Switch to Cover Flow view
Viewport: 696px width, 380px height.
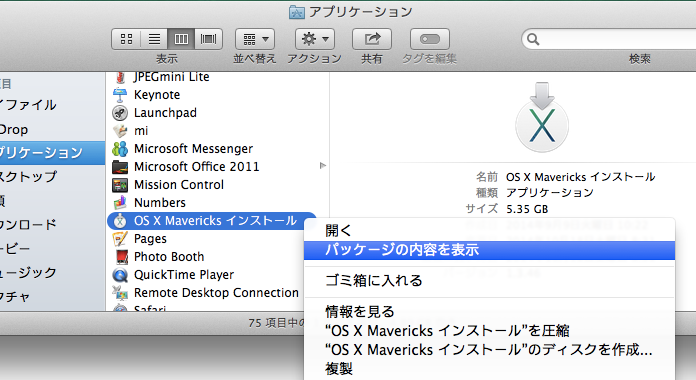pyautogui.click(x=208, y=39)
